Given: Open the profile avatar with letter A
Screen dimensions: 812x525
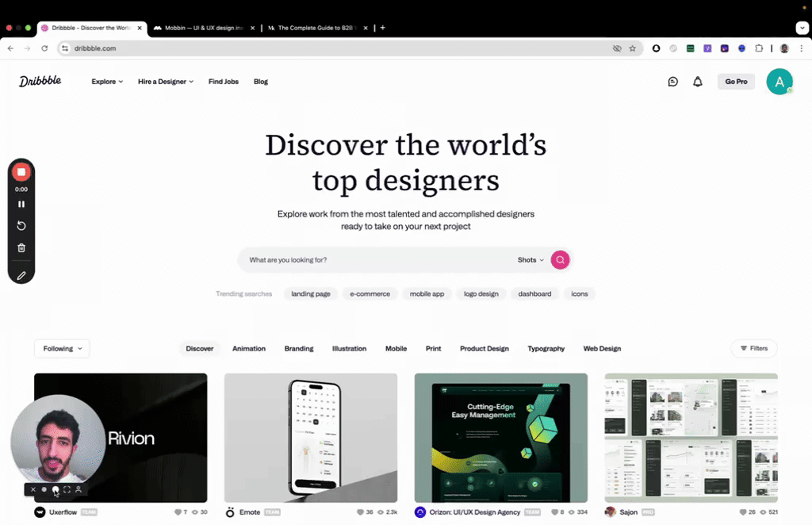Looking at the screenshot, I should click(x=779, y=81).
